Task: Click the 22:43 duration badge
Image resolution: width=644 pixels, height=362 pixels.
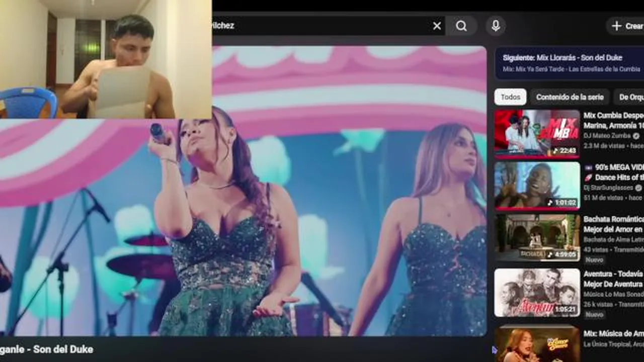Action: [x=565, y=151]
